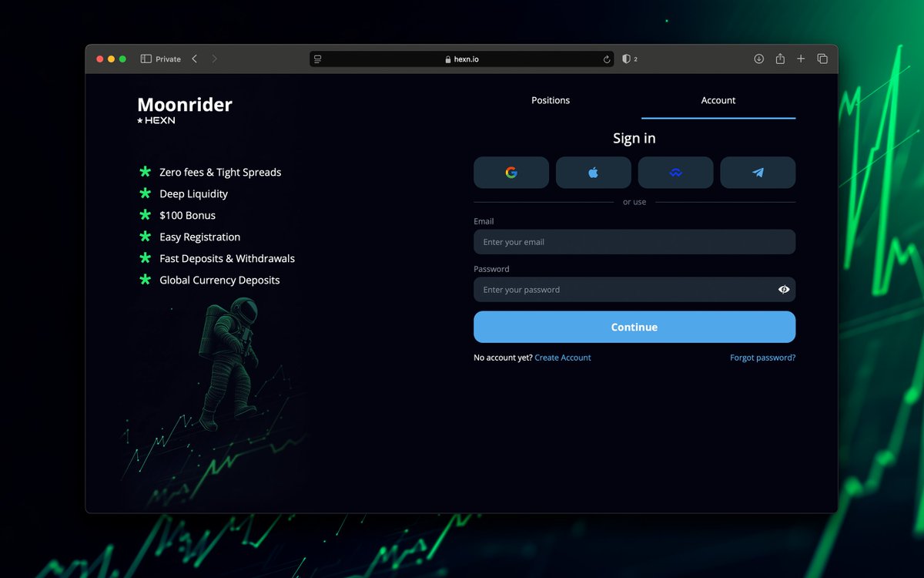Open the Create Account link
The width and height of the screenshot is (924, 578).
(563, 358)
